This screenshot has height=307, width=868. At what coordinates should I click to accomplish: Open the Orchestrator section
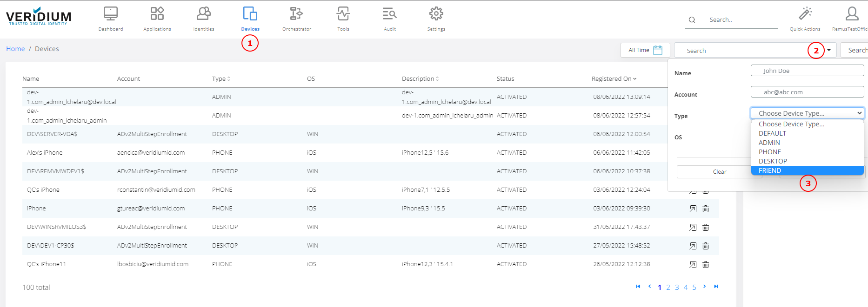pos(296,19)
